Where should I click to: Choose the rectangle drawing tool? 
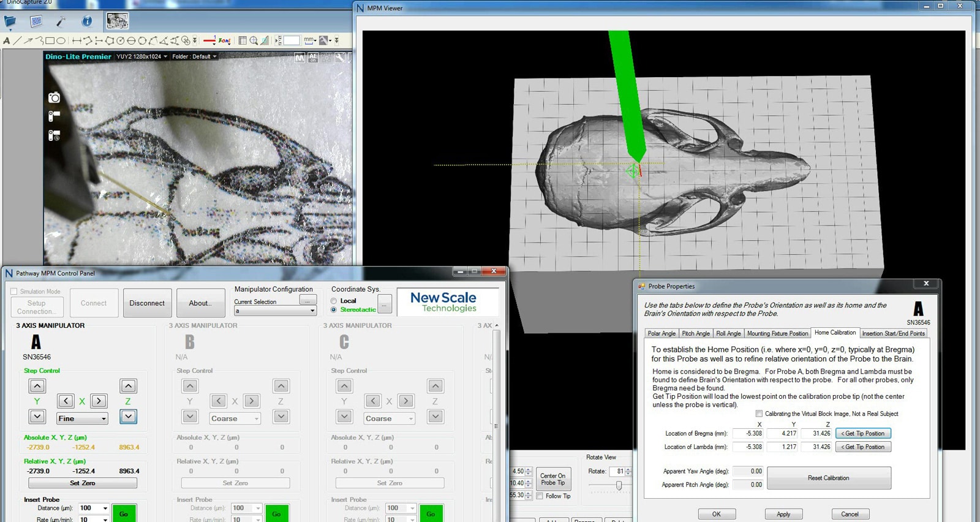50,41
